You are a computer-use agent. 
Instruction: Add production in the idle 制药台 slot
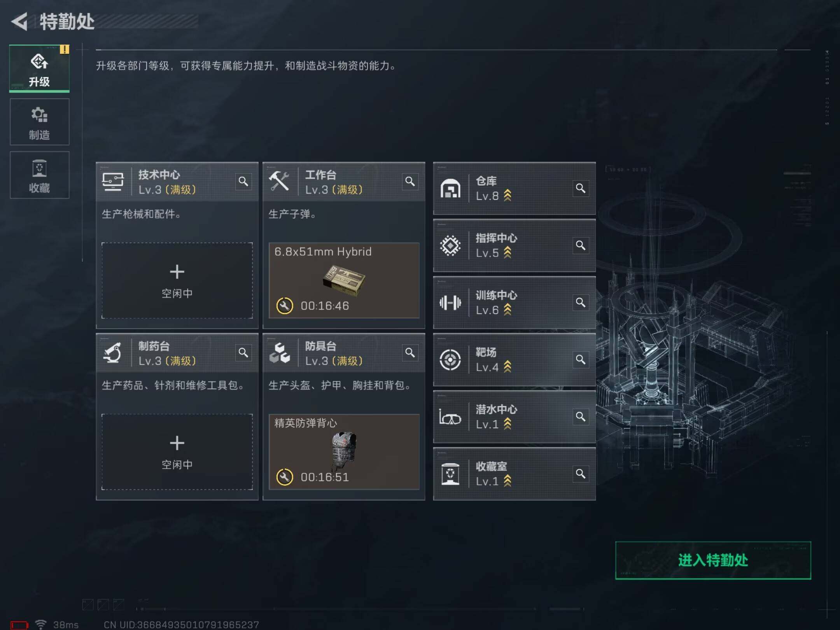pyautogui.click(x=177, y=451)
